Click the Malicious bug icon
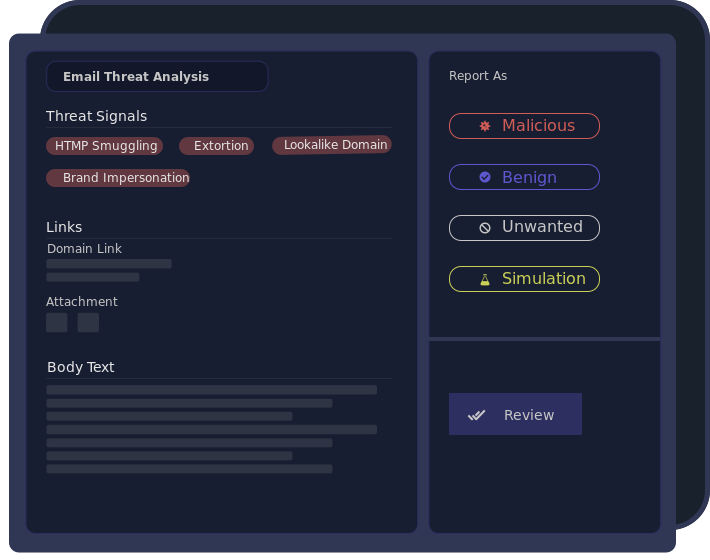The height and width of the screenshot is (560, 710). (485, 126)
